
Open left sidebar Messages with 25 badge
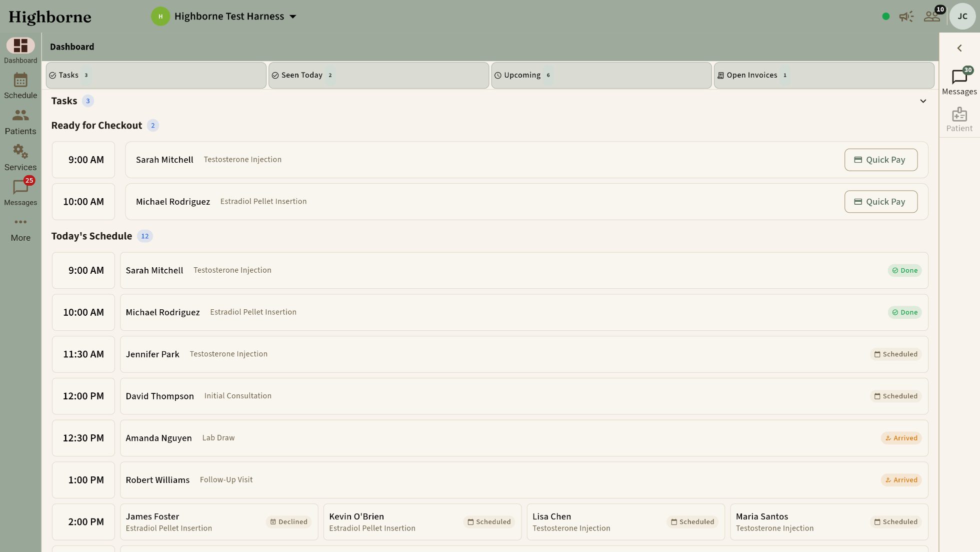(x=20, y=191)
